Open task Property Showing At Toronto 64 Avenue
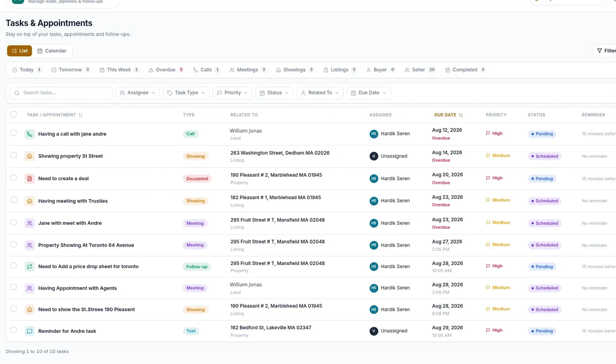616x364 pixels. 86,245
